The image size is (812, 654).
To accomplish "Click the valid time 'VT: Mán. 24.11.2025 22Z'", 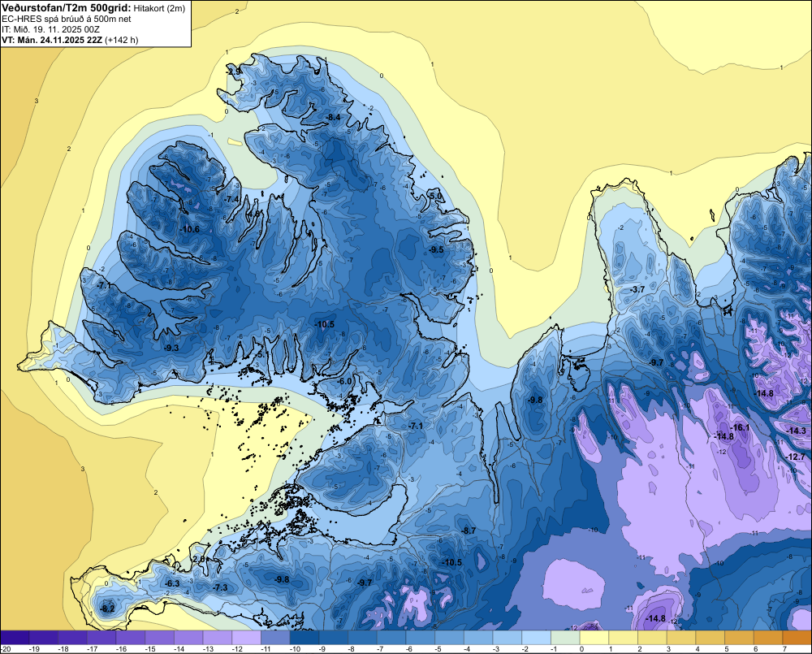I will click(x=52, y=40).
